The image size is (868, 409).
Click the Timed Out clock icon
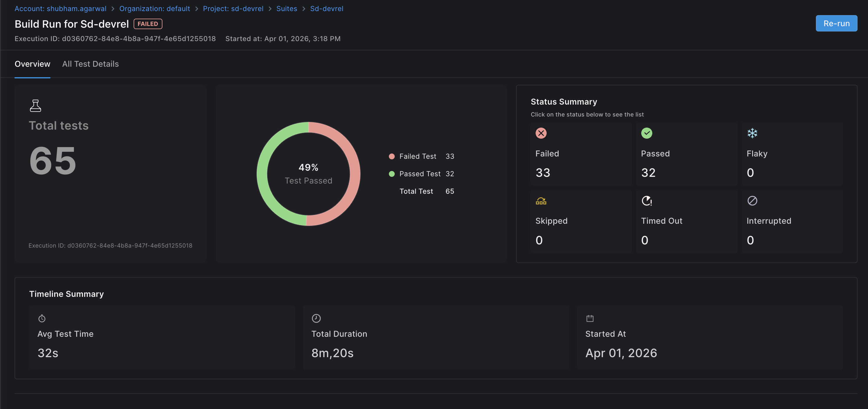pos(646,201)
